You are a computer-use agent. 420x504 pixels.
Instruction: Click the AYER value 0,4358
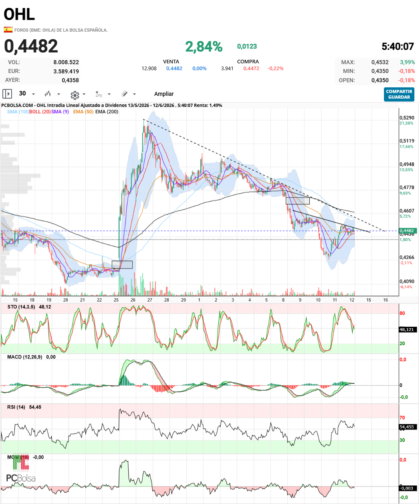click(x=70, y=80)
